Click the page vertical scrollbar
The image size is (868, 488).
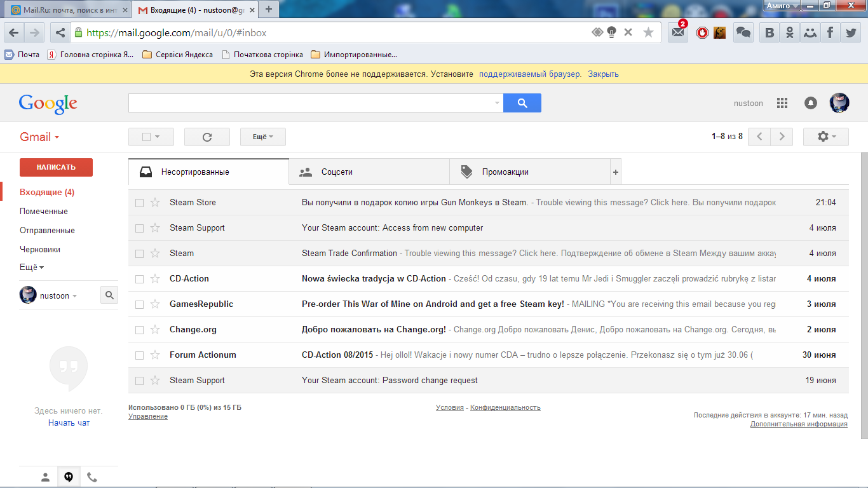pos(864,295)
